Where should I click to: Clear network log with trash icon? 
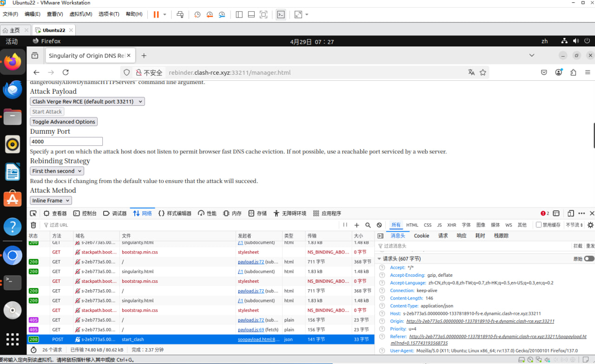click(33, 225)
